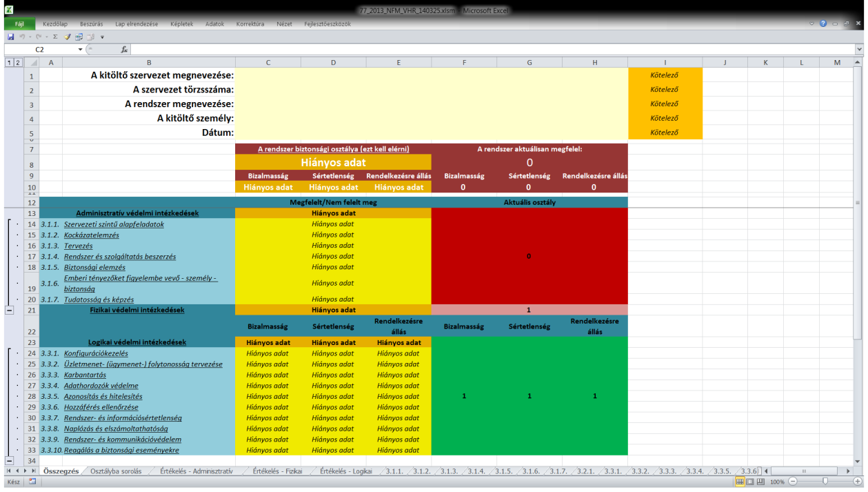This screenshot has width=868, height=492.
Task: Collapse the outline group at row 21
Action: tap(10, 311)
